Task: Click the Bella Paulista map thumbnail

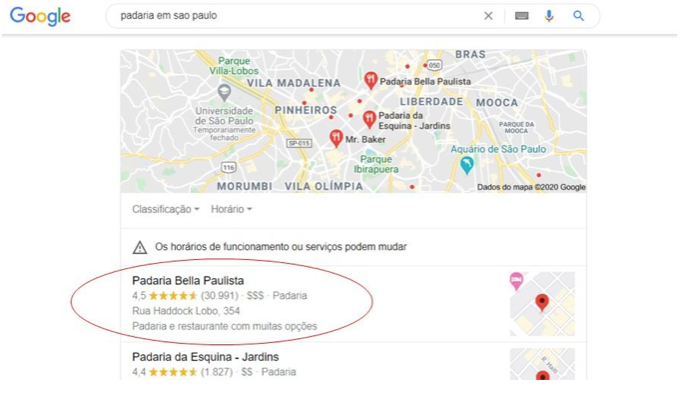Action: pos(542,303)
